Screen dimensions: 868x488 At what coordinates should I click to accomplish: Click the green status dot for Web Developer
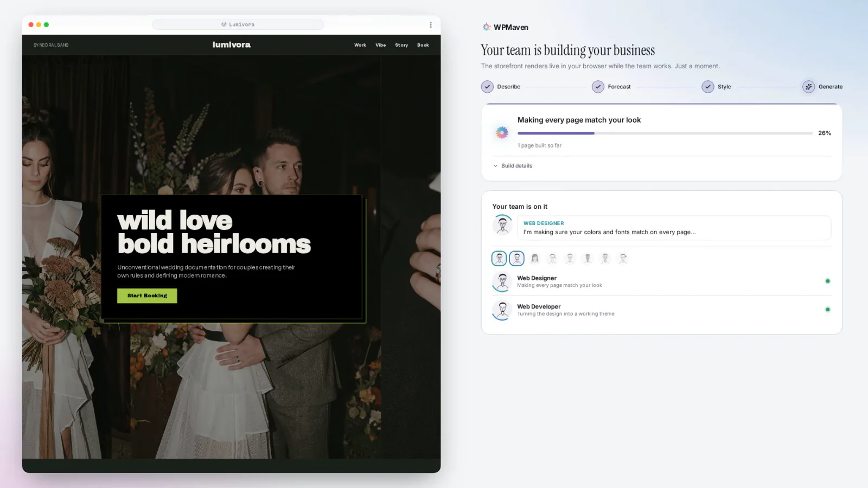827,310
